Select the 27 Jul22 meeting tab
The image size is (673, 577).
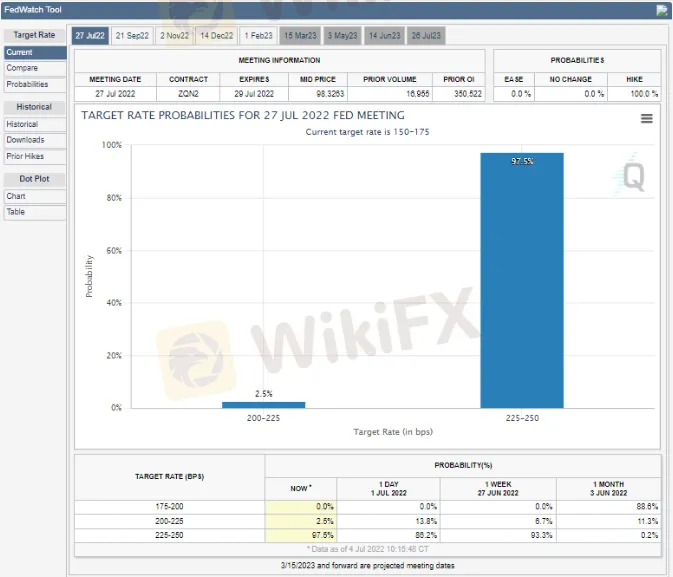click(90, 35)
